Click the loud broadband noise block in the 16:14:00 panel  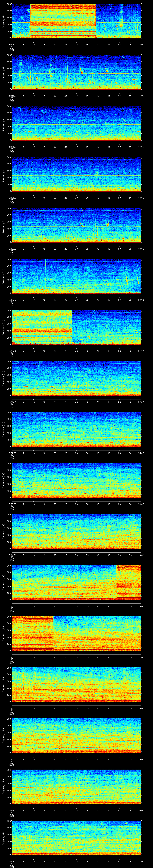pos(63,21)
